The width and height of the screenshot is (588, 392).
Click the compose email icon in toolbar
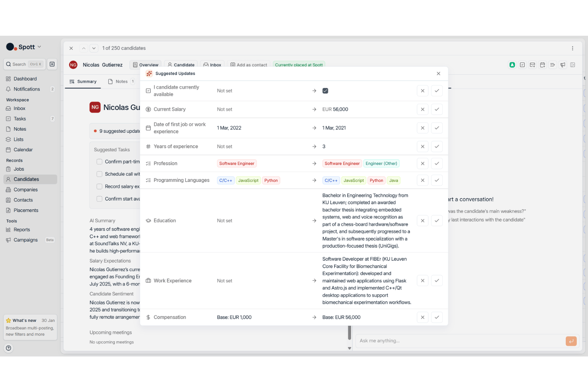coord(532,65)
